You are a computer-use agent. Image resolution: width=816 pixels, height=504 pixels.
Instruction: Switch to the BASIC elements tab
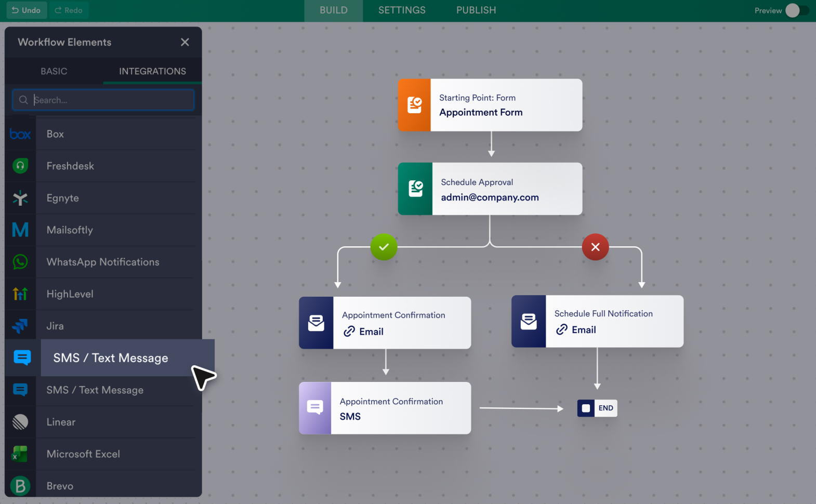[x=54, y=71]
